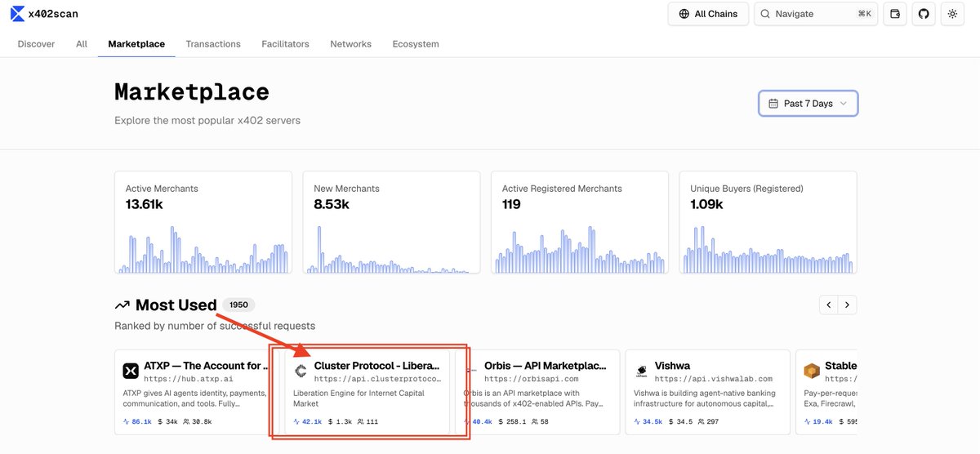Click the New Merchants stat card chart
The height and width of the screenshot is (454, 980).
point(391,248)
